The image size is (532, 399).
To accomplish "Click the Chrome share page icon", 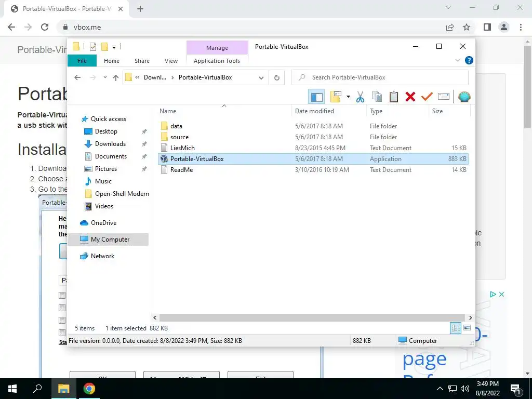I will (x=450, y=27).
